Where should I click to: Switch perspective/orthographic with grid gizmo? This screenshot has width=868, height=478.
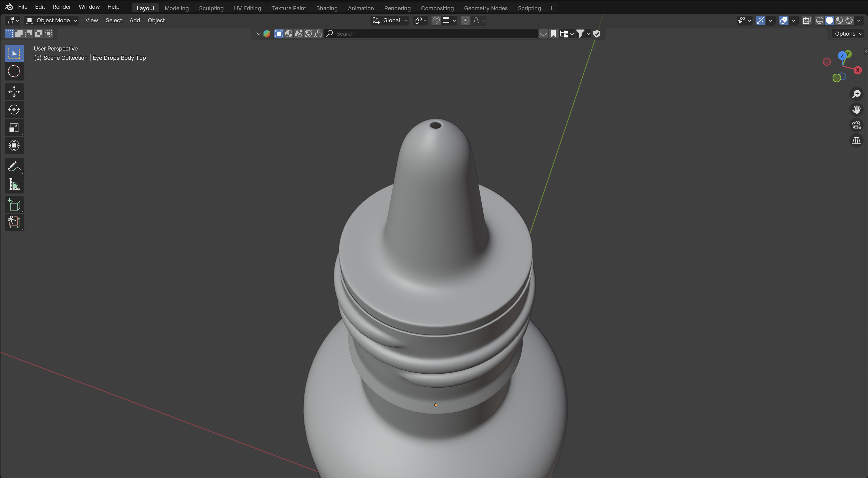[856, 140]
